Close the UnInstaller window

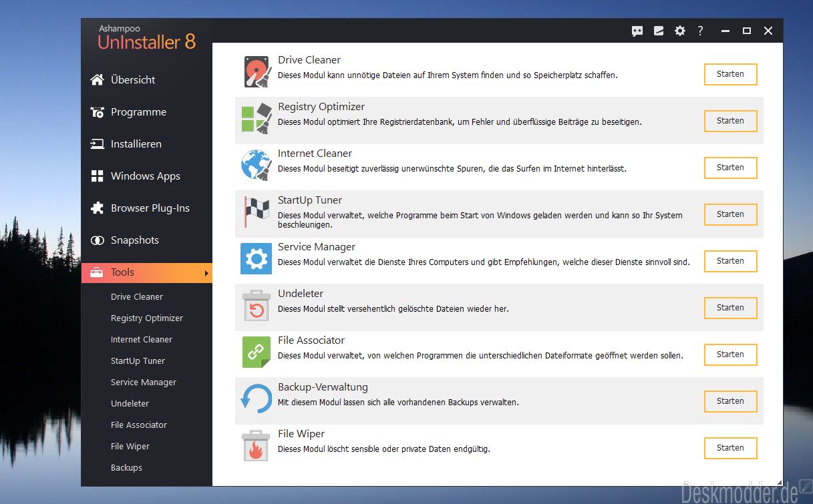(768, 31)
